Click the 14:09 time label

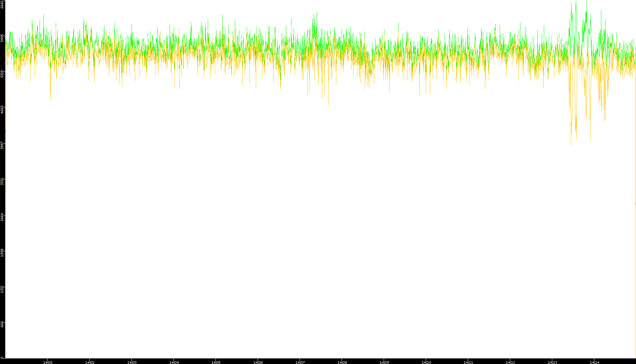pyautogui.click(x=384, y=362)
